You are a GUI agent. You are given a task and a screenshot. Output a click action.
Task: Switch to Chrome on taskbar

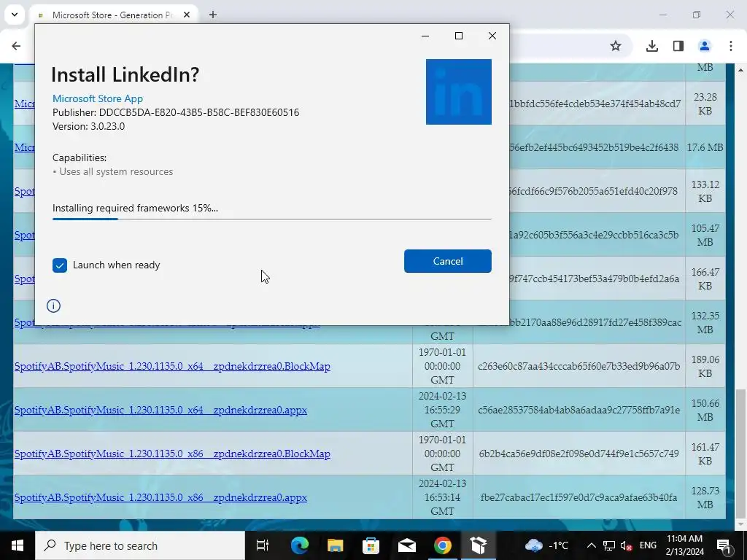click(443, 545)
